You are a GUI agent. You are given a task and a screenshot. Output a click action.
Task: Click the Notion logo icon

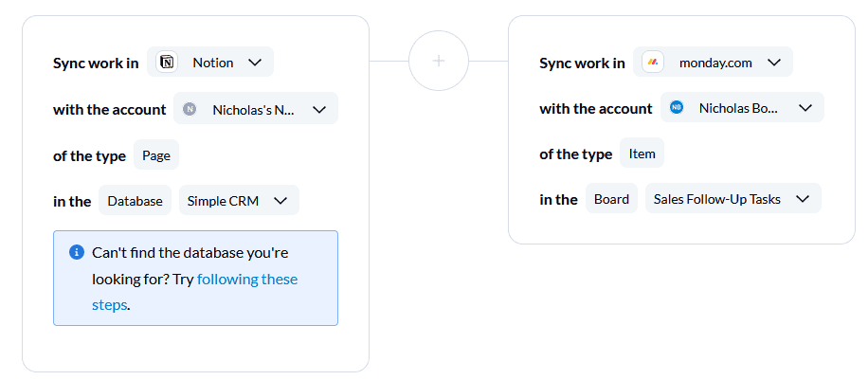coord(167,62)
